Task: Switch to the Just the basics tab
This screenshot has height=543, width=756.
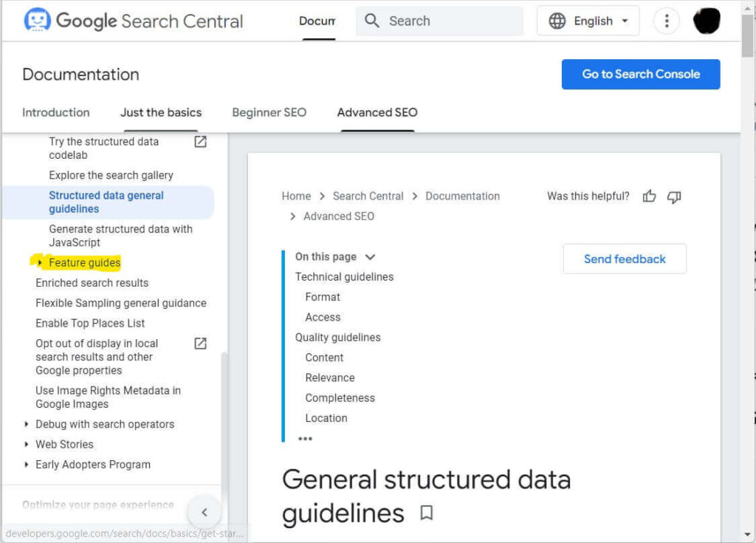Action: click(161, 112)
